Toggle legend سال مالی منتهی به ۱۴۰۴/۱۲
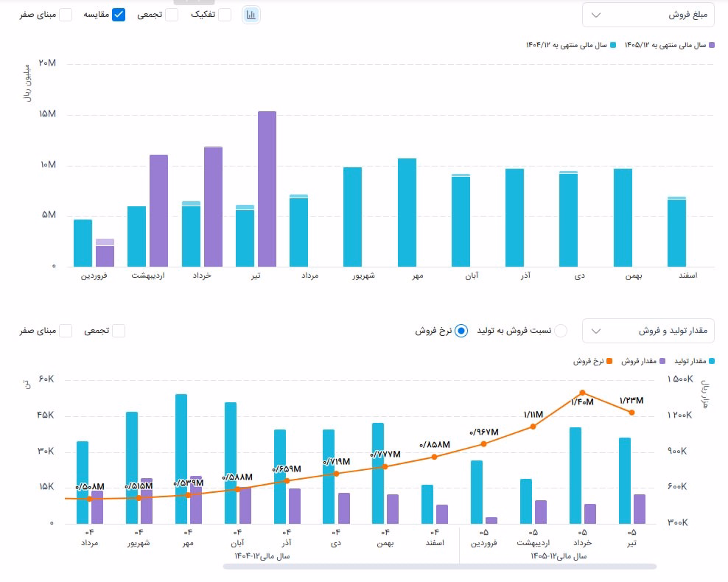The height and width of the screenshot is (582, 728). (571, 45)
